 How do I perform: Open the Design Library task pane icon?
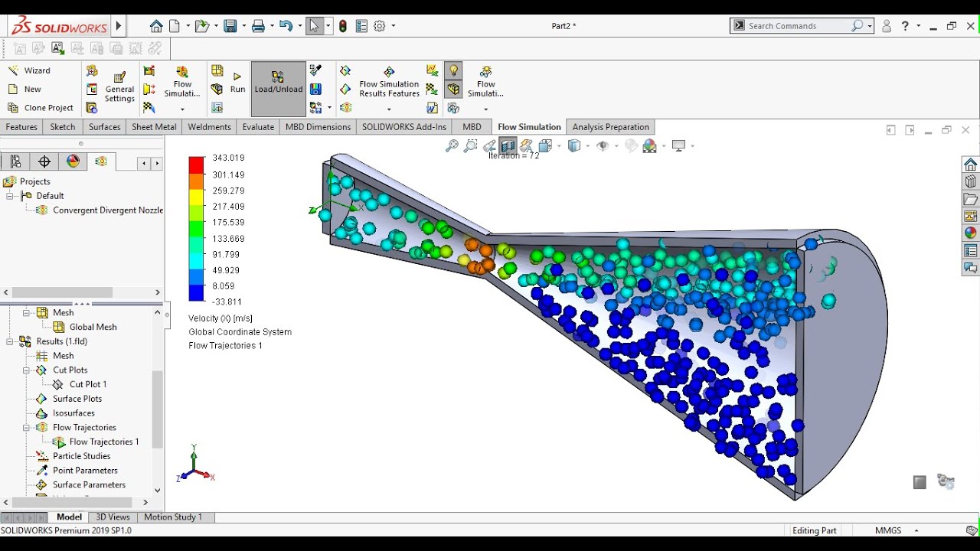pyautogui.click(x=971, y=182)
